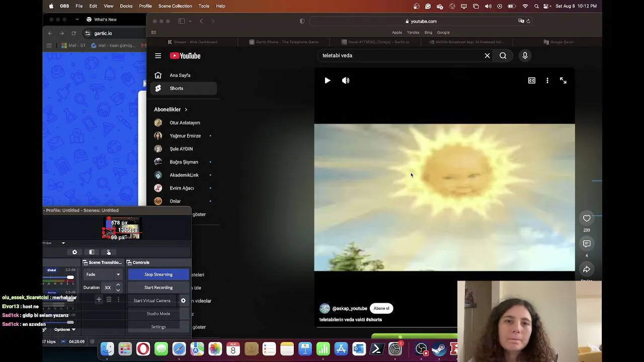Open the Docks menu

pos(126,6)
